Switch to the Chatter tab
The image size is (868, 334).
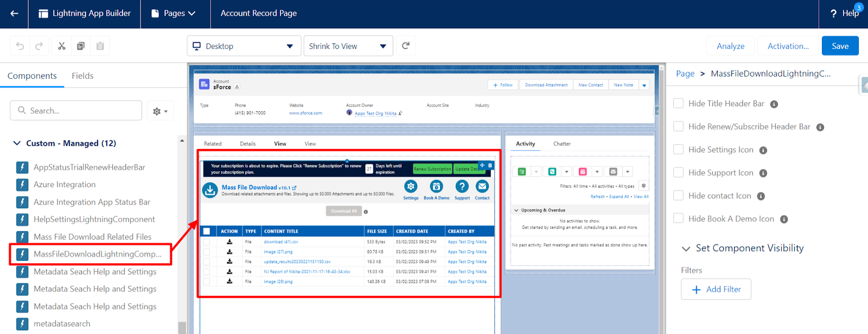(562, 144)
